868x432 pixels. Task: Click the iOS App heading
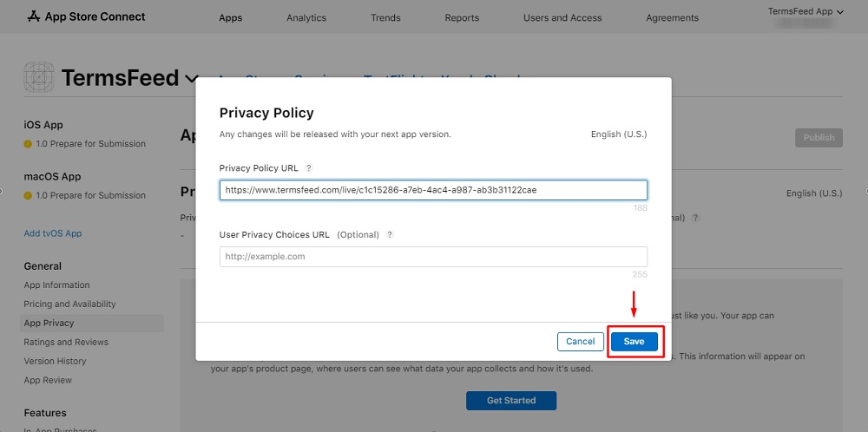[x=43, y=125]
